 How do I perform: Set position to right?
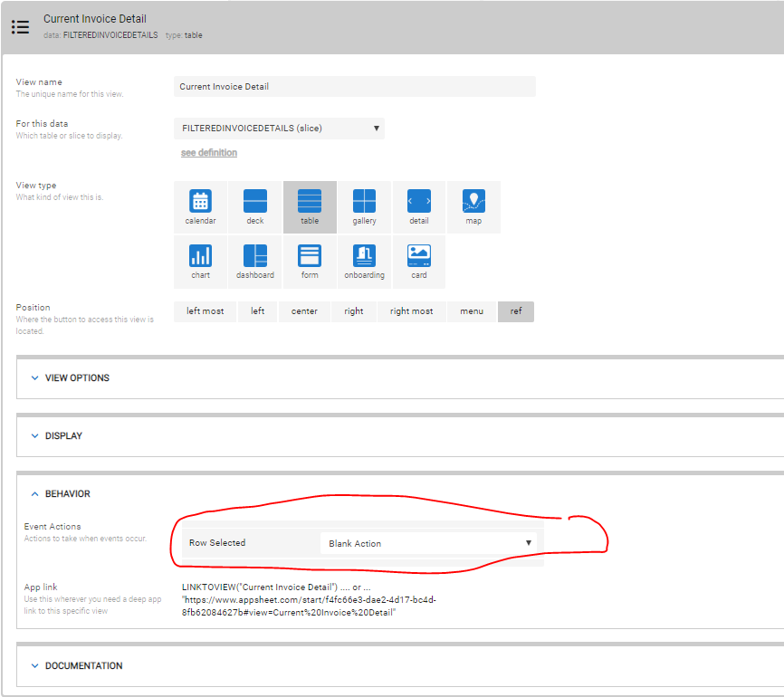[x=353, y=311]
